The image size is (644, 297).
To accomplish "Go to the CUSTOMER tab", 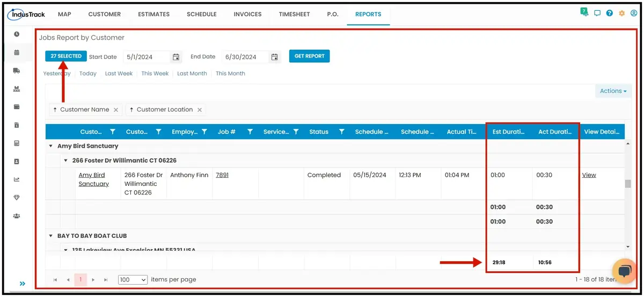I will coord(105,14).
